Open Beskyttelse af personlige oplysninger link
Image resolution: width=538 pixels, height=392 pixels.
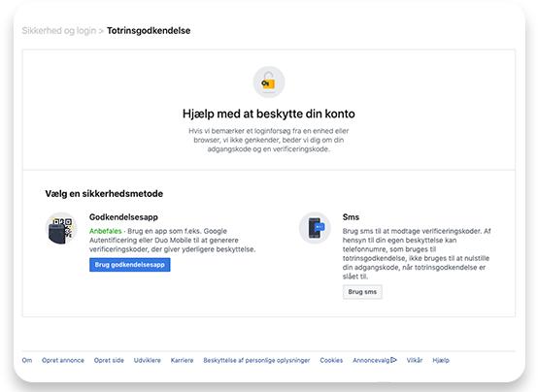[256, 360]
